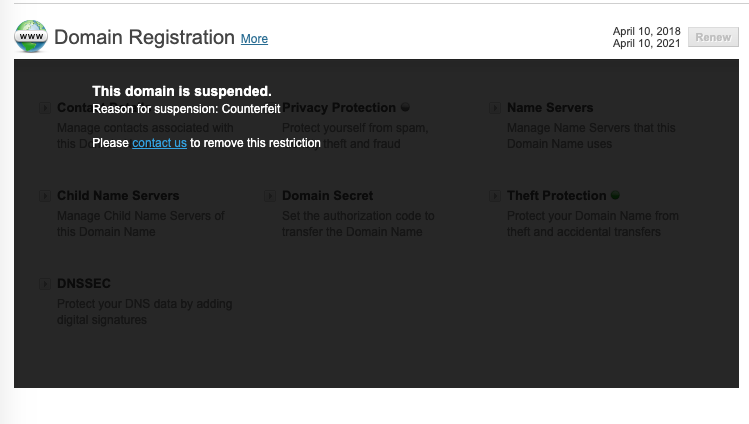Select the Child Name Servers heading
Image resolution: width=749 pixels, height=424 pixels.
[118, 195]
